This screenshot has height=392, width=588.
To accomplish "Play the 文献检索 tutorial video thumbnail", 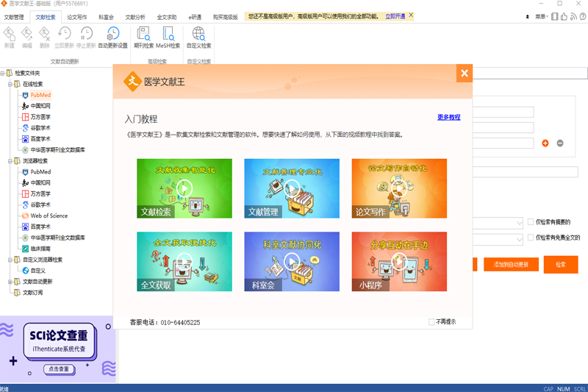I will tap(184, 188).
